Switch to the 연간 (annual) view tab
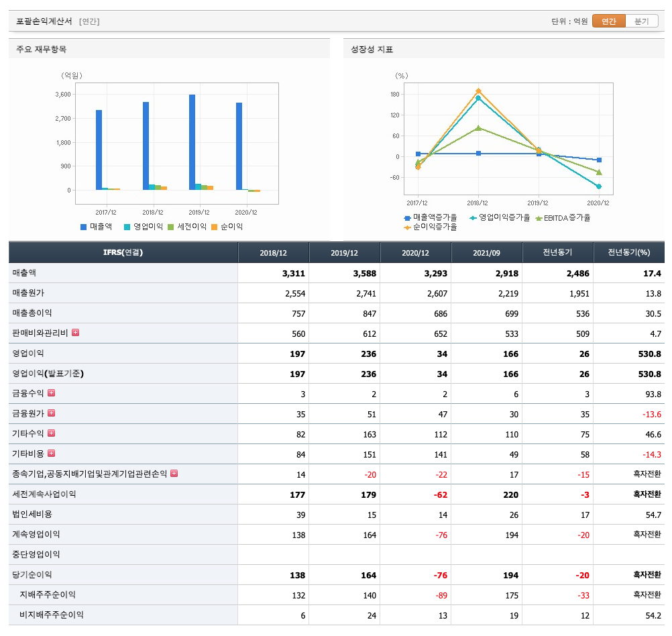 click(x=608, y=21)
